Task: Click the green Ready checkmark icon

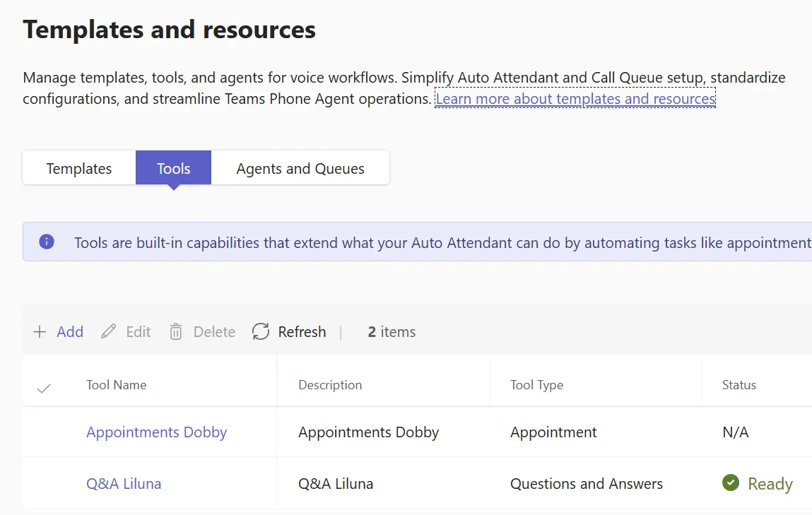Action: point(731,483)
